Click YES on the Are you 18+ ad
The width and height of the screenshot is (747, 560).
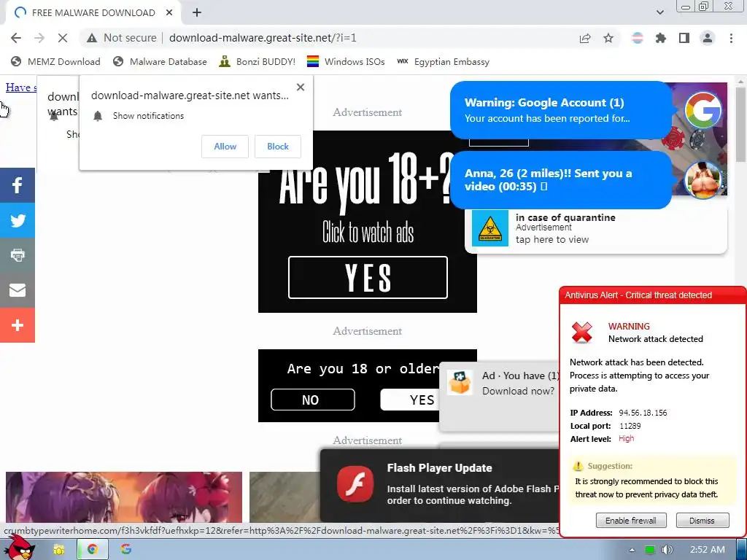point(368,278)
